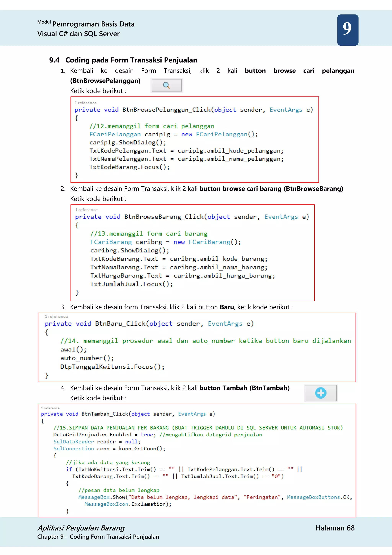This screenshot has width=392, height=555.
Task: Click the '1 reference' label above BtnTambah_Click
Action: pos(50,408)
